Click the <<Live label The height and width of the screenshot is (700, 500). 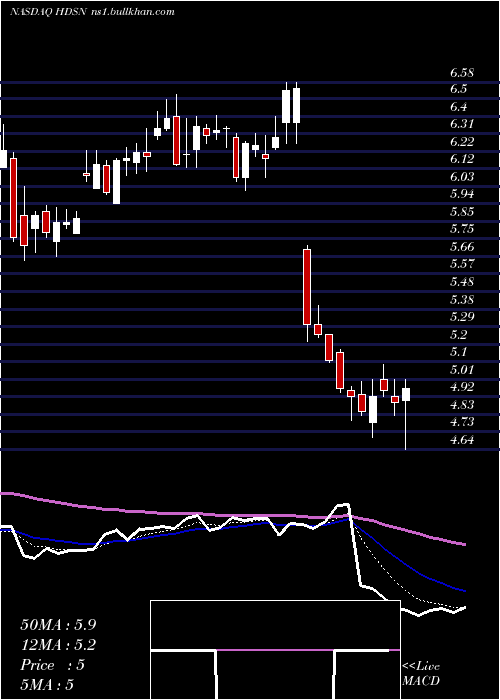(x=421, y=667)
